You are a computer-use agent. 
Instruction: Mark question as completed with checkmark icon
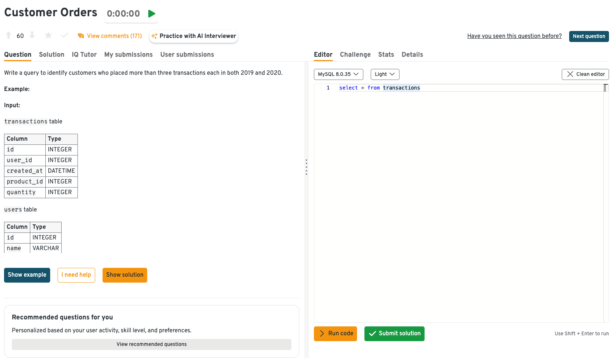pos(65,35)
